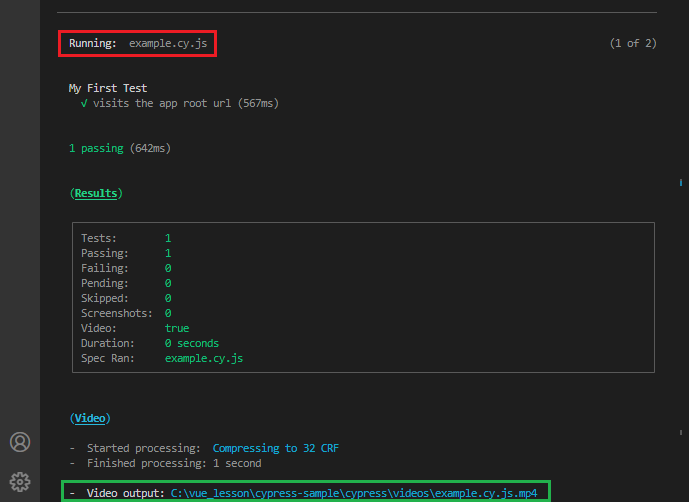Click the 'My First Test' suite title
Image resolution: width=689 pixels, height=502 pixels.
point(108,88)
